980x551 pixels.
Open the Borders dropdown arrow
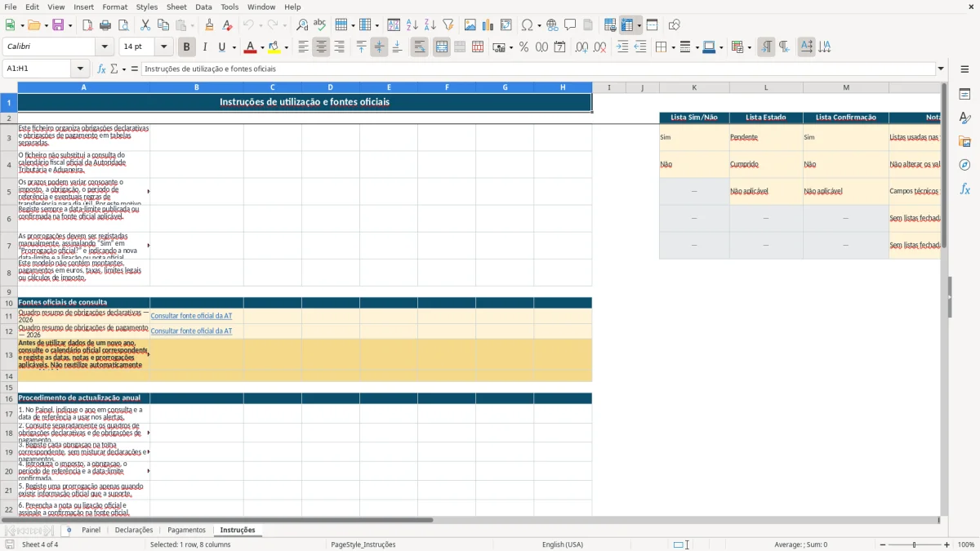(x=673, y=47)
